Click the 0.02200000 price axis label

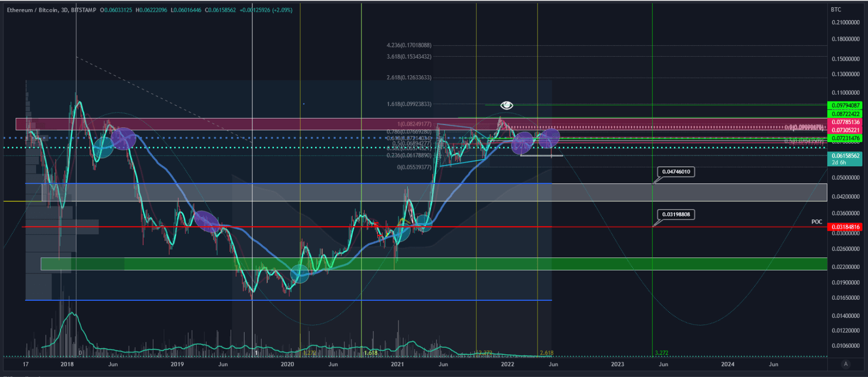[846, 267]
